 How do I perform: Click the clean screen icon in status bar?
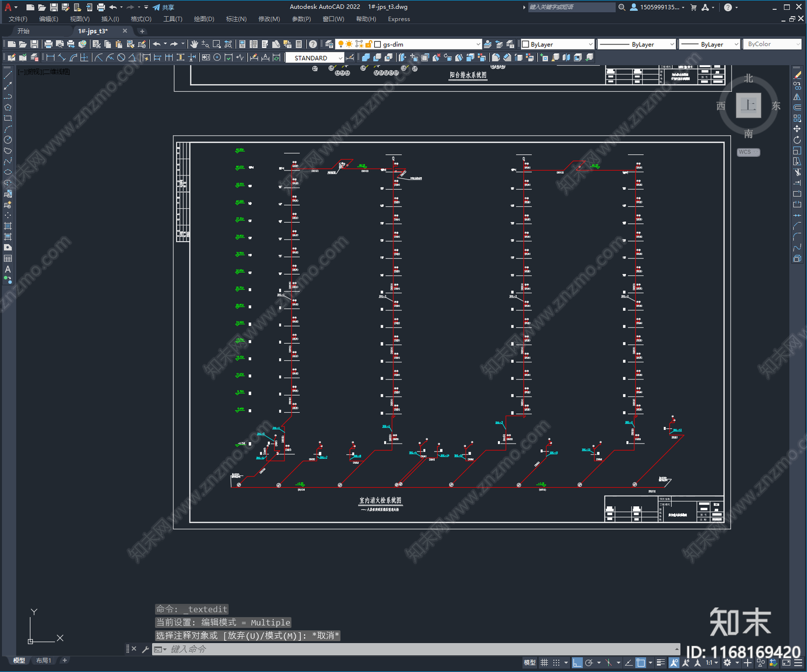(786, 662)
